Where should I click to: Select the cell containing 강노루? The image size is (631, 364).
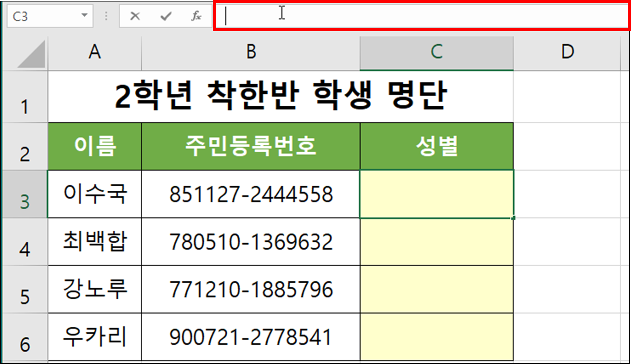pyautogui.click(x=95, y=289)
